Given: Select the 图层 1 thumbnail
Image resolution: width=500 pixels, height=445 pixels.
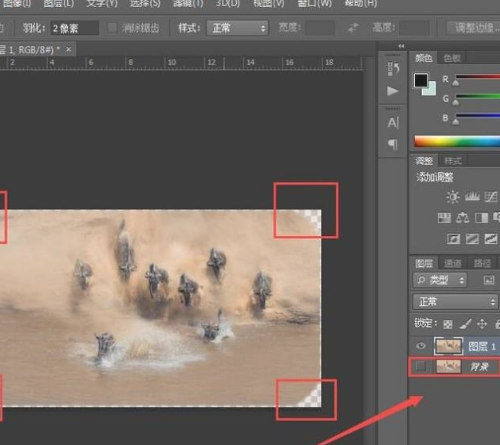Looking at the screenshot, I should (448, 346).
